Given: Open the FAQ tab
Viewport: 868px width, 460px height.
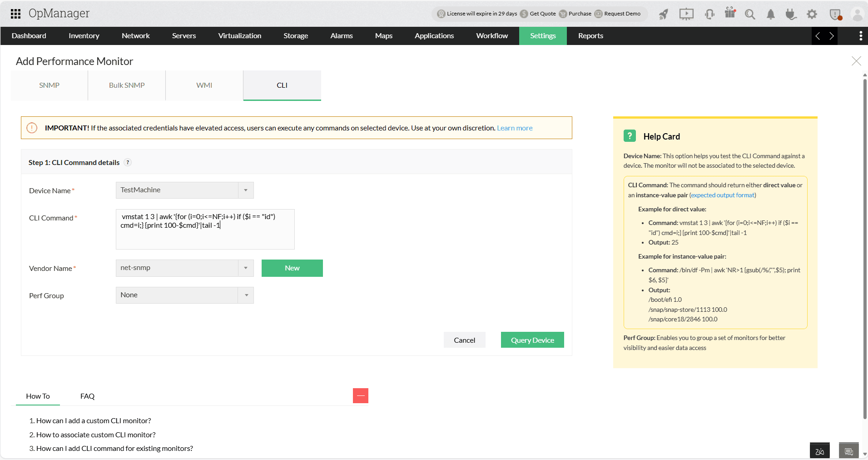Looking at the screenshot, I should coord(87,396).
